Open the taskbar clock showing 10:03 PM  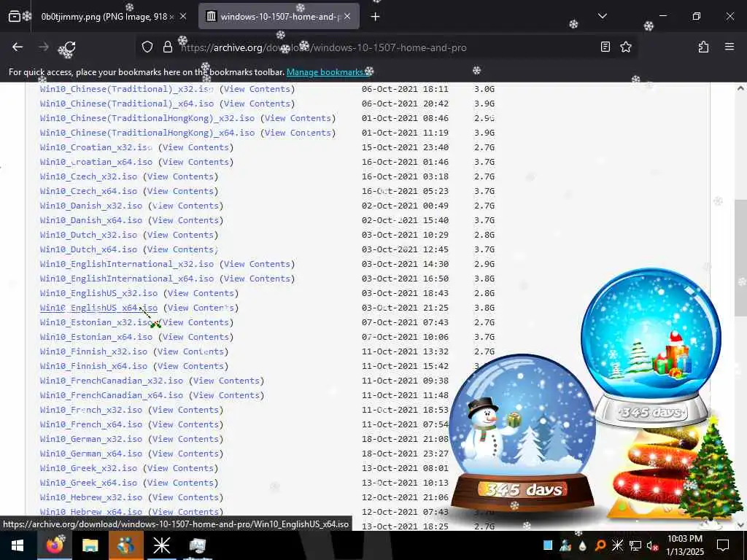pos(684,545)
